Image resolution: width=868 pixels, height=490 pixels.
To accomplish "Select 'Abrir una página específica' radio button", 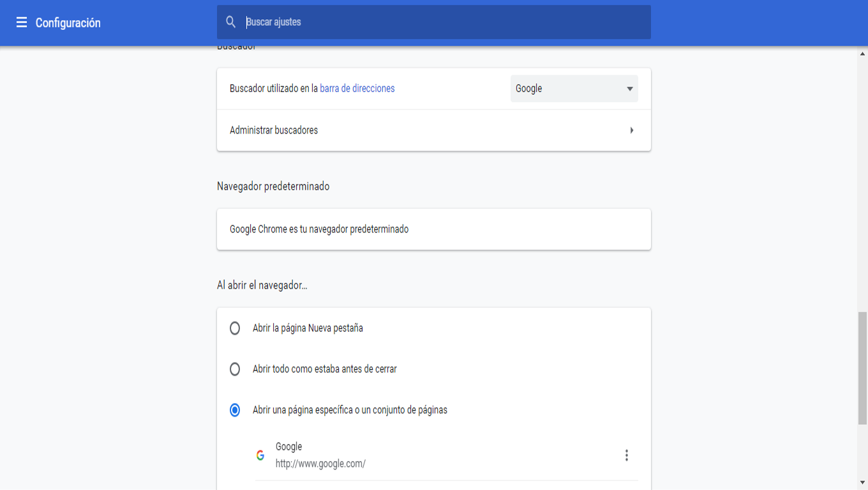I will point(235,410).
